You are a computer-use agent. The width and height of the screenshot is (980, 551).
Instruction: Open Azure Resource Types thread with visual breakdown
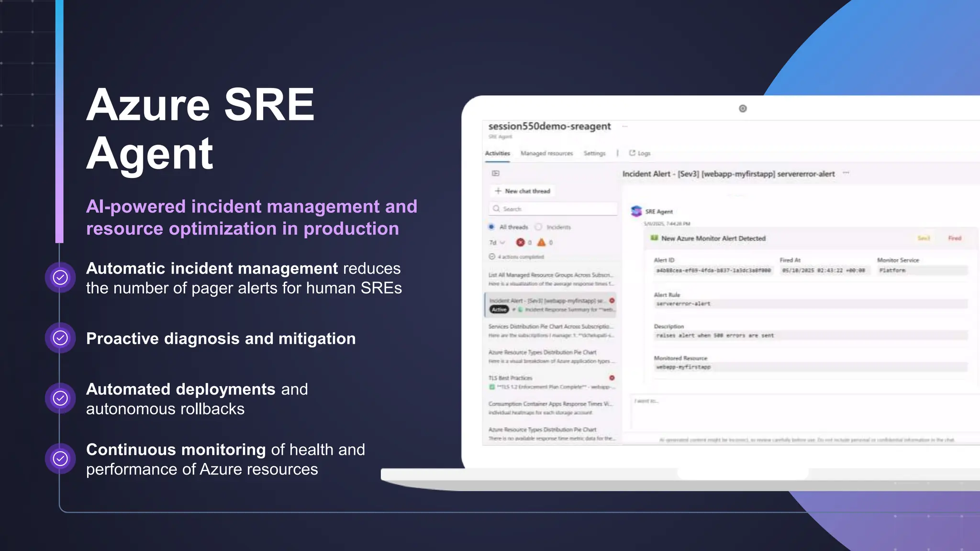pyautogui.click(x=551, y=357)
